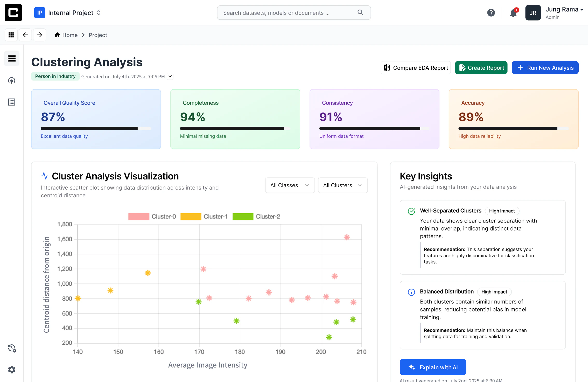This screenshot has width=588, height=382.
Task: Click the topmost pink Cluster-0 point
Action: click(347, 237)
